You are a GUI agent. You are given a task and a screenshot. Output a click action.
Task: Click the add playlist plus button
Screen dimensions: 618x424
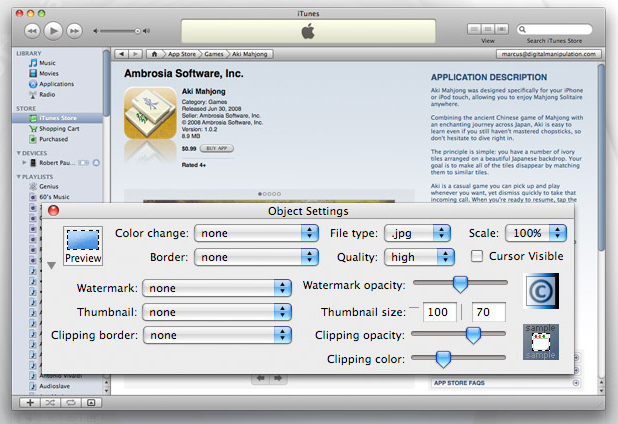pyautogui.click(x=30, y=402)
